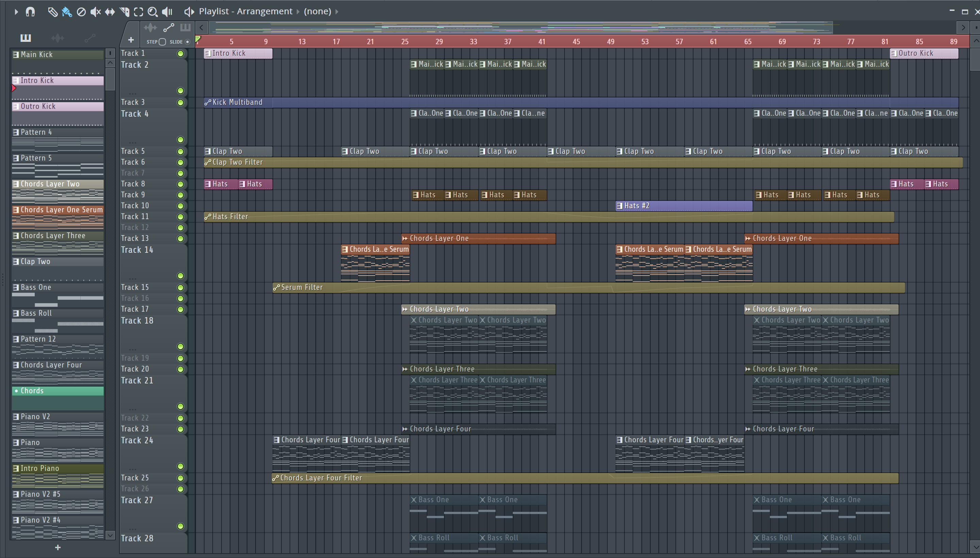
Task: Select the Slip tool
Action: pyautogui.click(x=110, y=12)
